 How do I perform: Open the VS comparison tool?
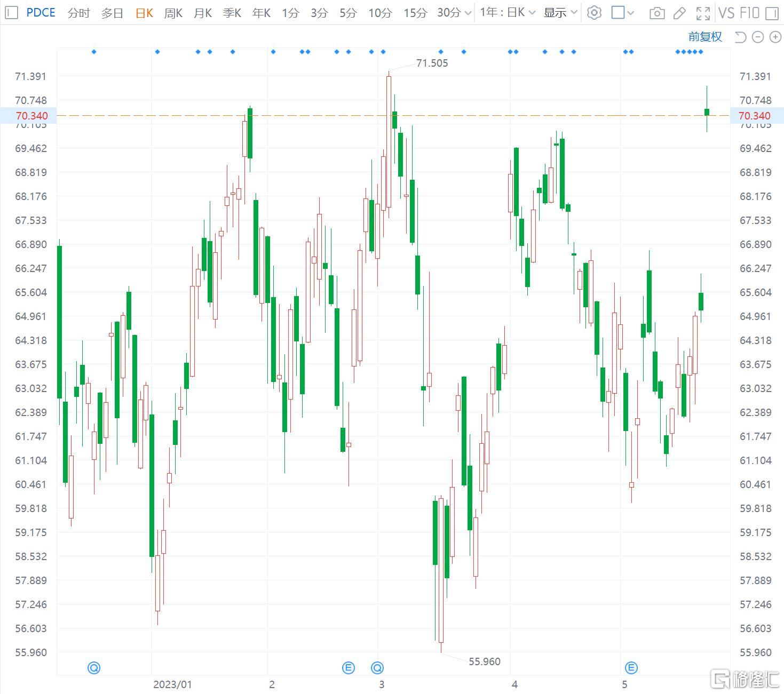click(x=726, y=12)
